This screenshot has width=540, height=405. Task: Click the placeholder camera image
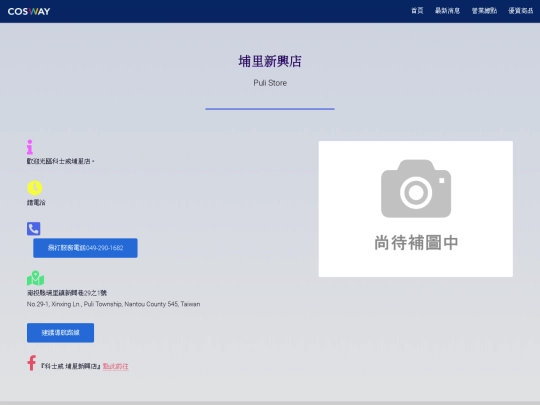pos(416,209)
